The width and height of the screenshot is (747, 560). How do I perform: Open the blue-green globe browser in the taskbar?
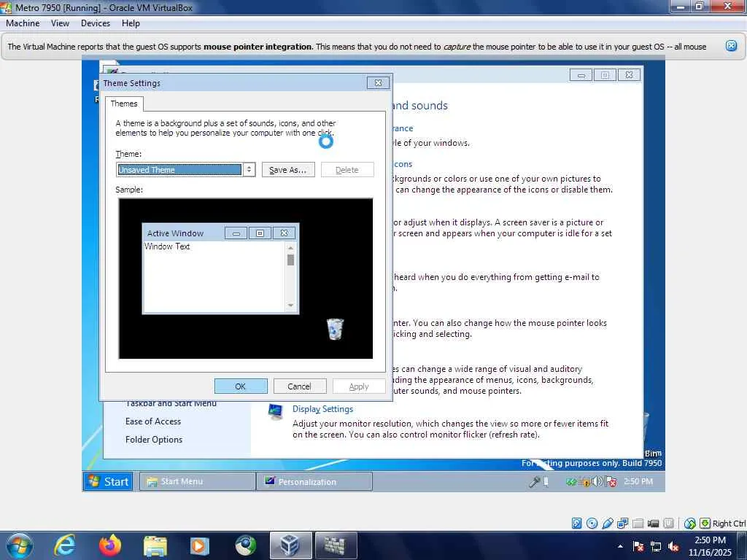point(245,545)
